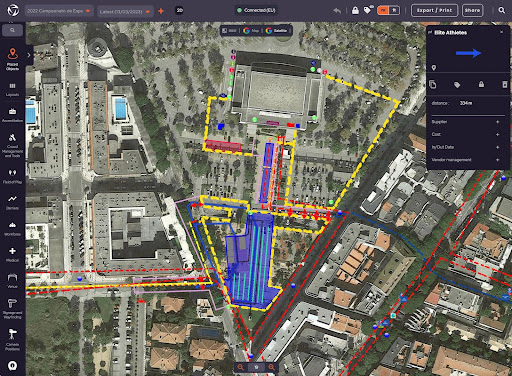Viewport: 512px width, 376px height.
Task: Click the distance value 334m
Action: point(466,103)
